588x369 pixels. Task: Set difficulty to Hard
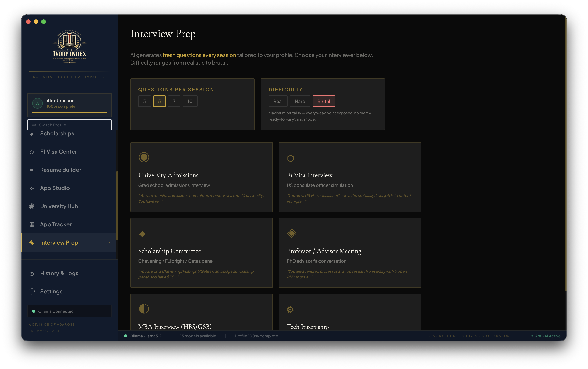tap(300, 101)
